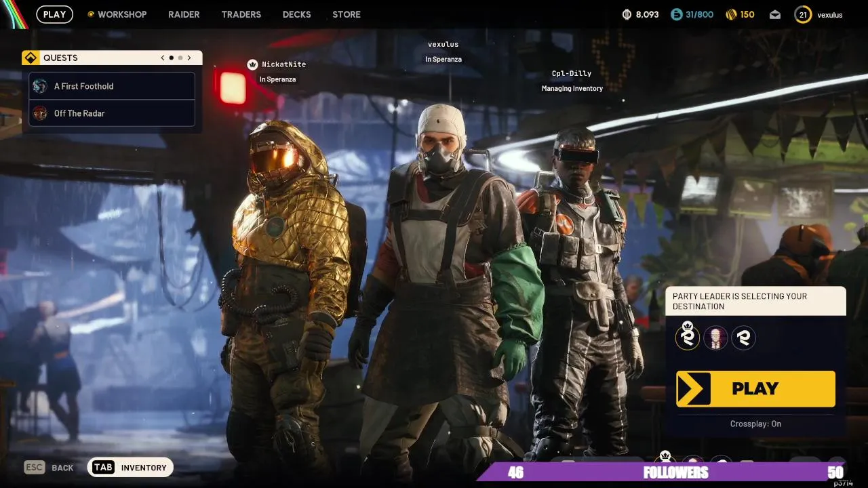
Task: Click the blue token icon beside 31/800
Action: (676, 14)
